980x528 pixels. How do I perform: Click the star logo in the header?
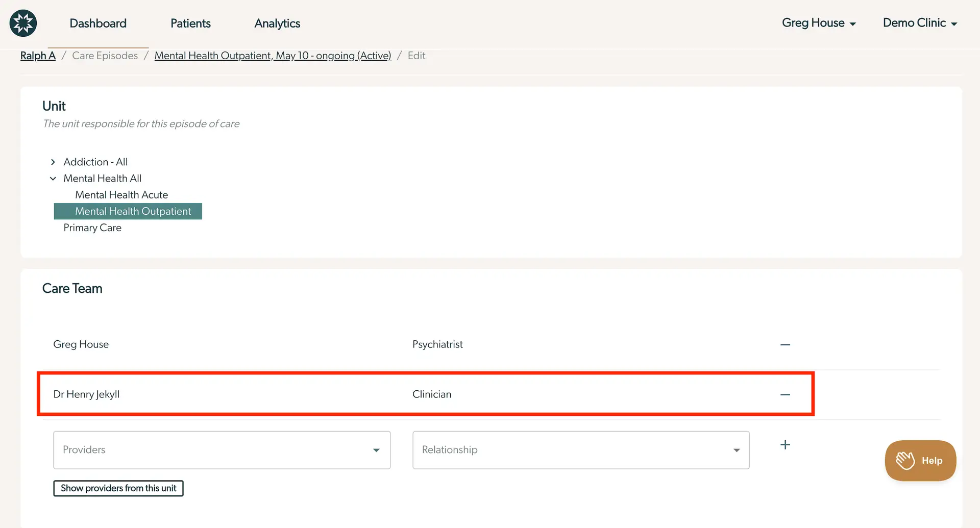click(x=23, y=23)
